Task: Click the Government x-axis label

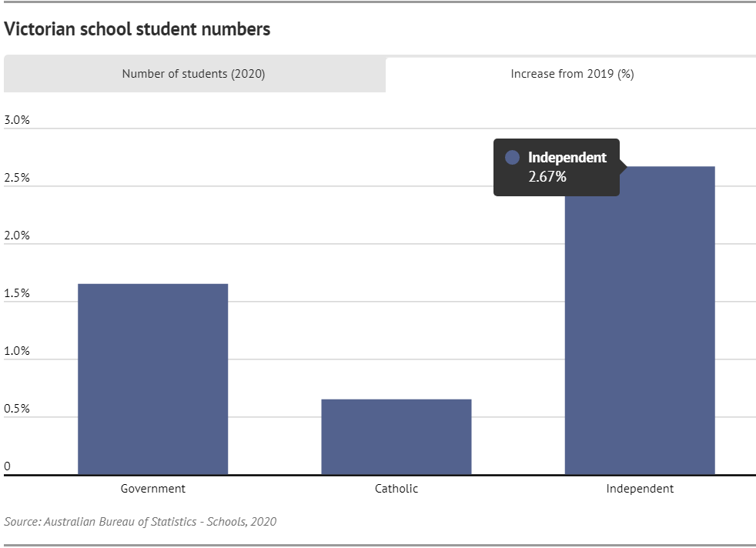Action: (x=152, y=489)
